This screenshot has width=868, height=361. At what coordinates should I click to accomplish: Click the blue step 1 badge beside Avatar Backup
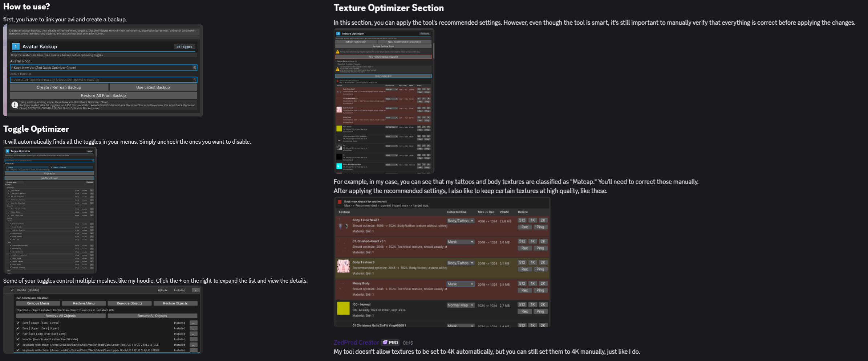click(x=16, y=46)
